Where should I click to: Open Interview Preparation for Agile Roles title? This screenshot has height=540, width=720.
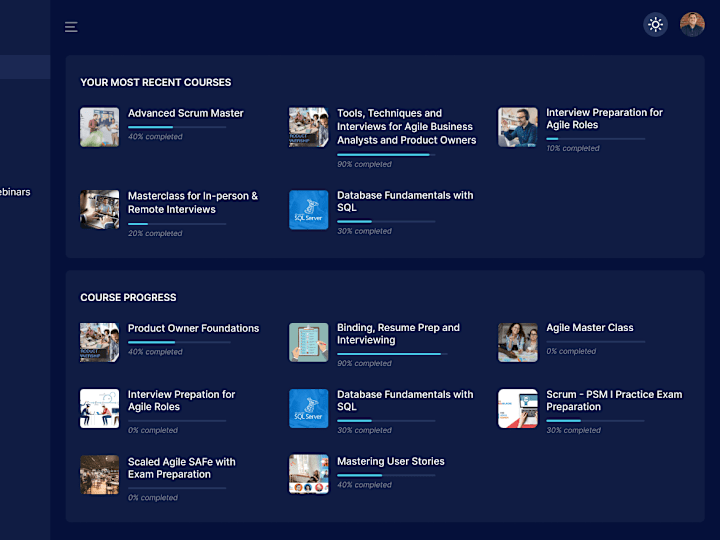pos(604,118)
